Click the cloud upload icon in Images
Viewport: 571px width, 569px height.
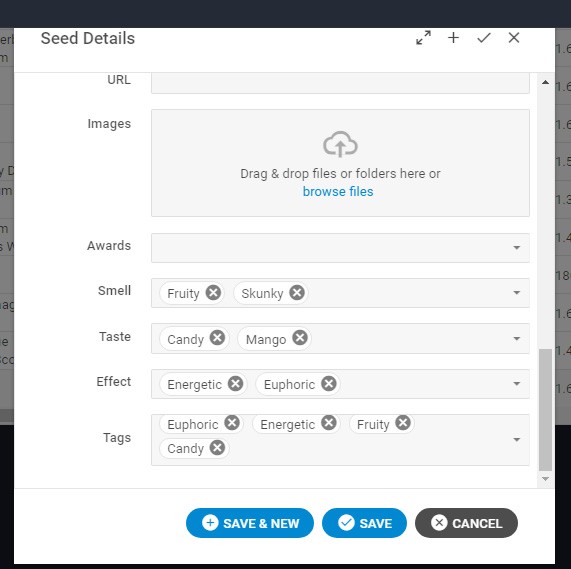[340, 145]
